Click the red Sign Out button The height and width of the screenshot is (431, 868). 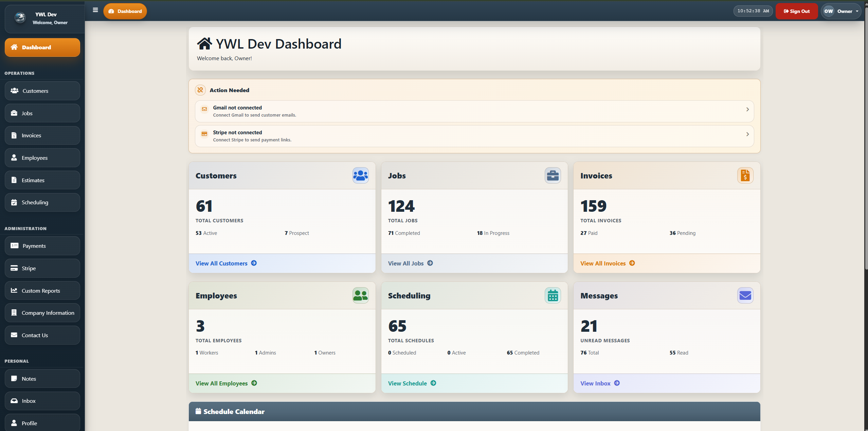click(796, 11)
